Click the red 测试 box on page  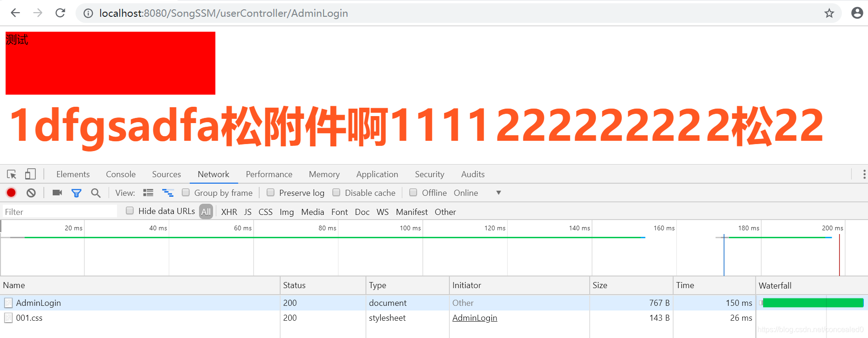(110, 63)
